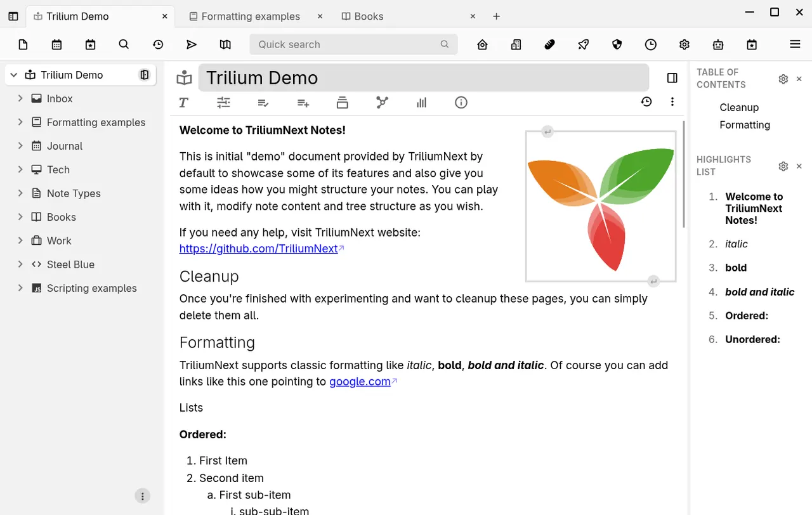Click the hoist icon beside Trilium Demo root
This screenshot has width=812, height=515.
pos(145,75)
